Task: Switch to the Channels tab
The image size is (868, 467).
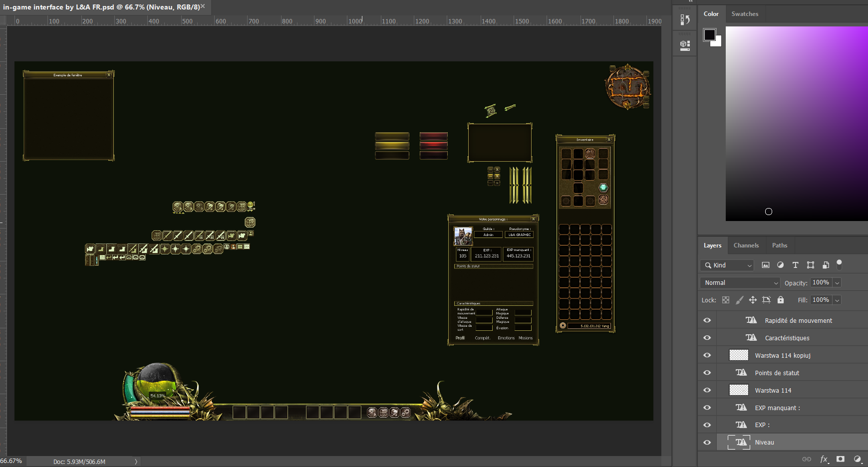Action: pyautogui.click(x=746, y=245)
